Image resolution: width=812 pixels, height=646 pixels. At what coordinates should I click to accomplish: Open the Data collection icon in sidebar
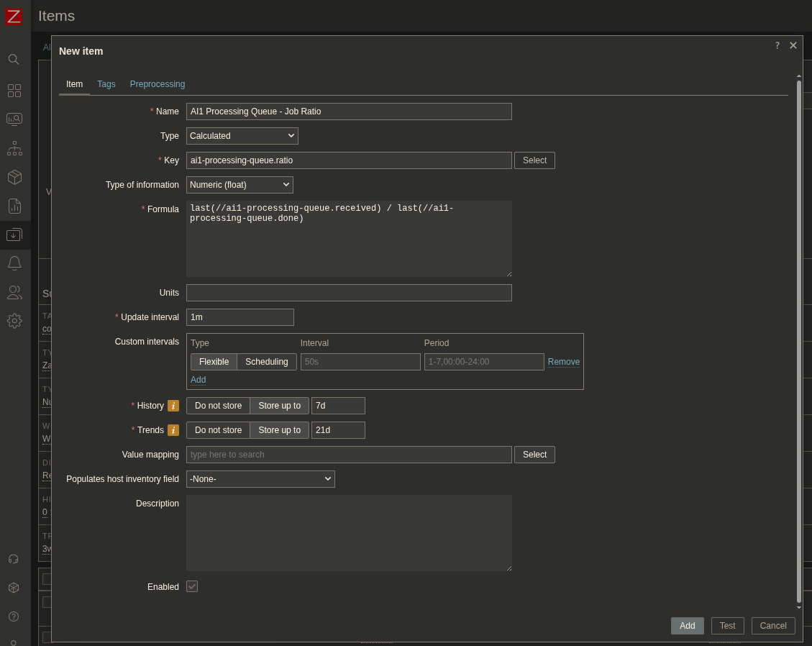click(x=14, y=235)
